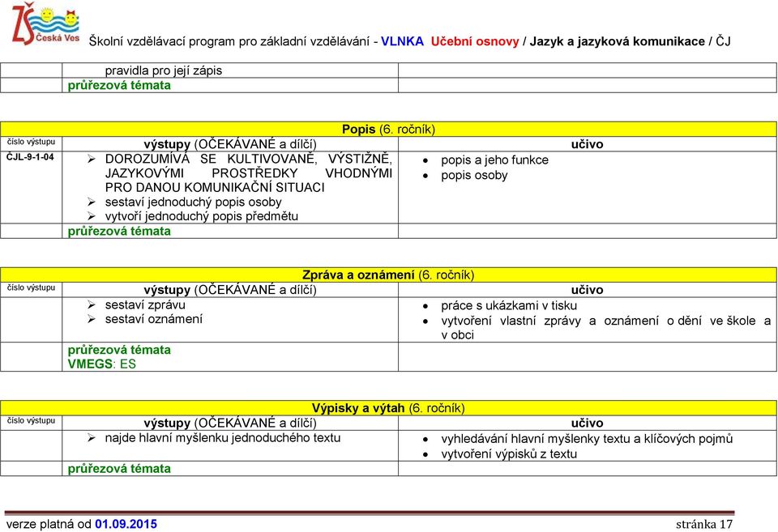Click the 'Výpisky a výtah (6. ročník)' heading

click(x=388, y=409)
